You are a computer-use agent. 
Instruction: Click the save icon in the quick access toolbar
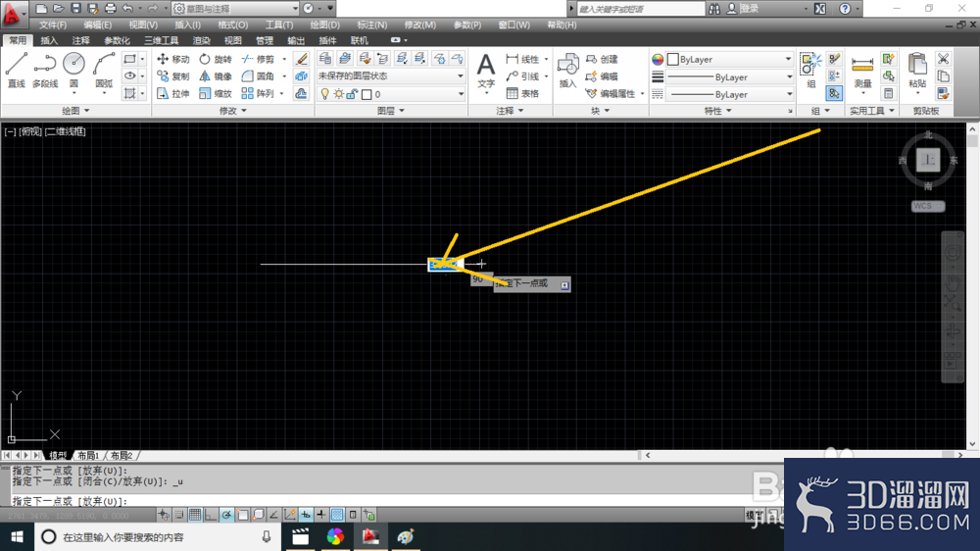(x=75, y=9)
